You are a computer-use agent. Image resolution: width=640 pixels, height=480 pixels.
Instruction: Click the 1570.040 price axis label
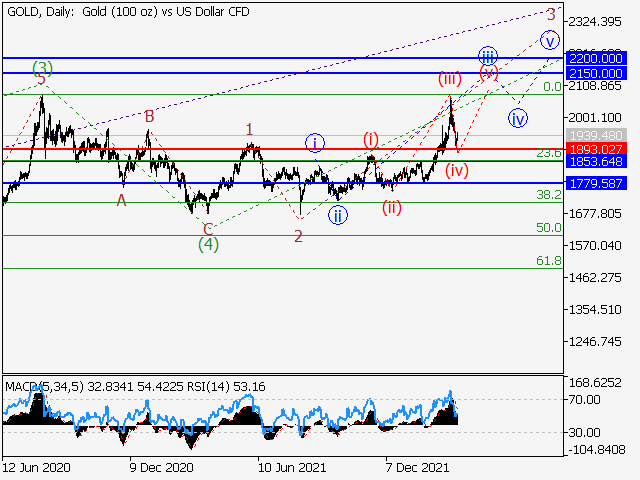tap(595, 246)
